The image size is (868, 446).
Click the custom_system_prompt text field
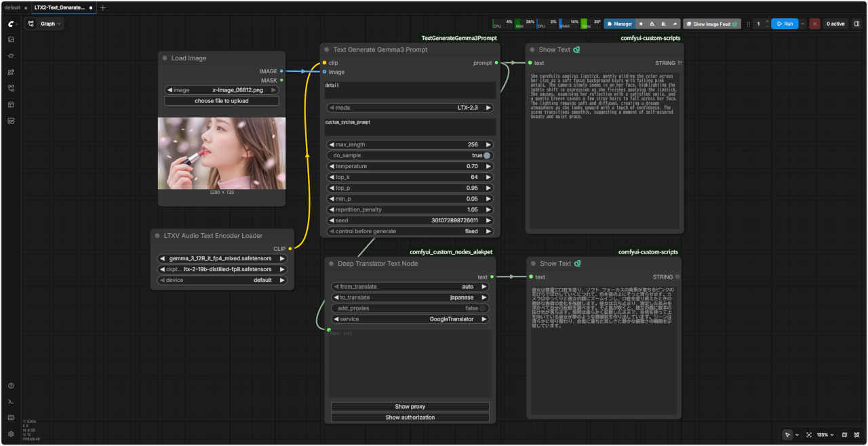pos(410,127)
